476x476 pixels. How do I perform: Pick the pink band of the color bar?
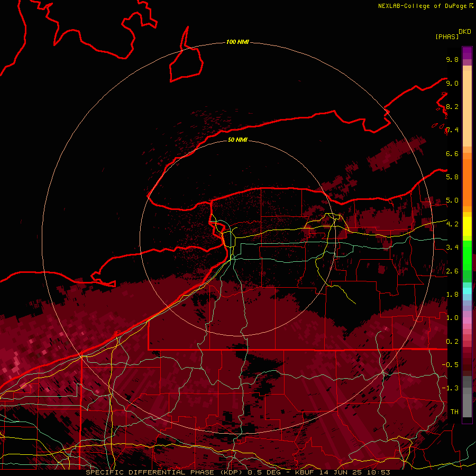(467, 321)
